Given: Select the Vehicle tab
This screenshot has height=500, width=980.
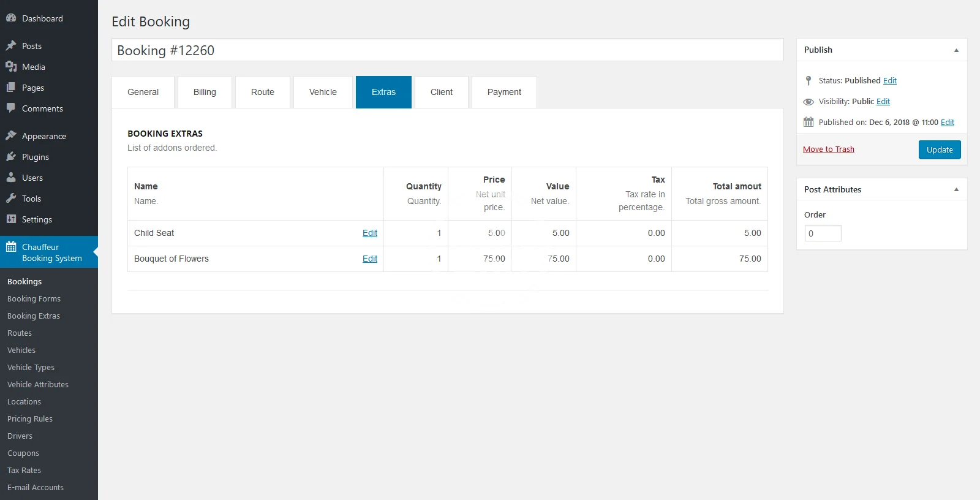Looking at the screenshot, I should 323,92.
